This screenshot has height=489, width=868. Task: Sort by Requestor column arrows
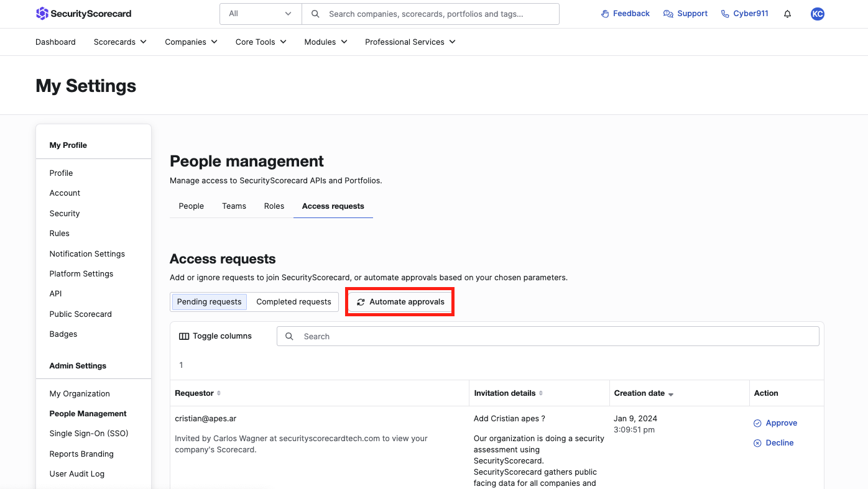click(219, 393)
